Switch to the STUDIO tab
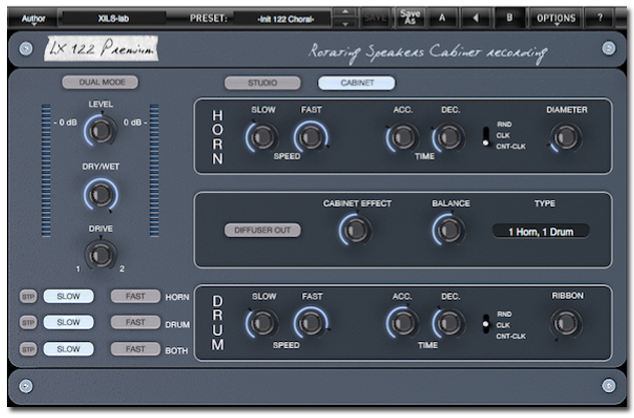The width and height of the screenshot is (634, 418). coord(262,83)
